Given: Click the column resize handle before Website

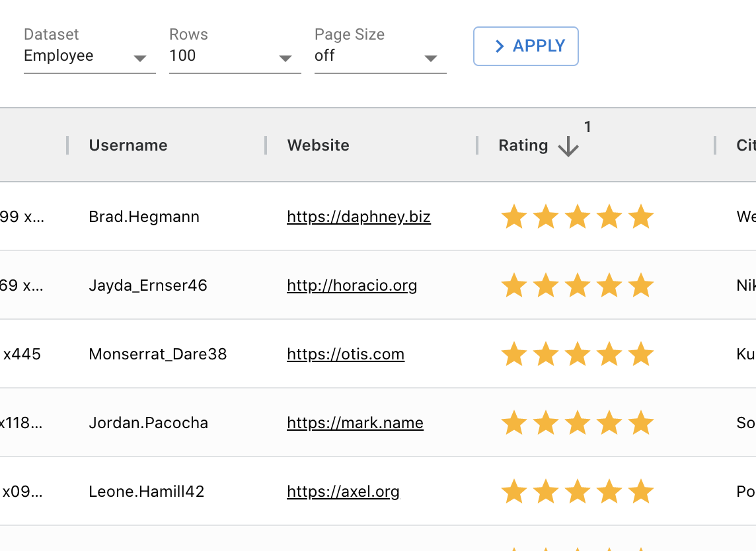Looking at the screenshot, I should (x=266, y=145).
